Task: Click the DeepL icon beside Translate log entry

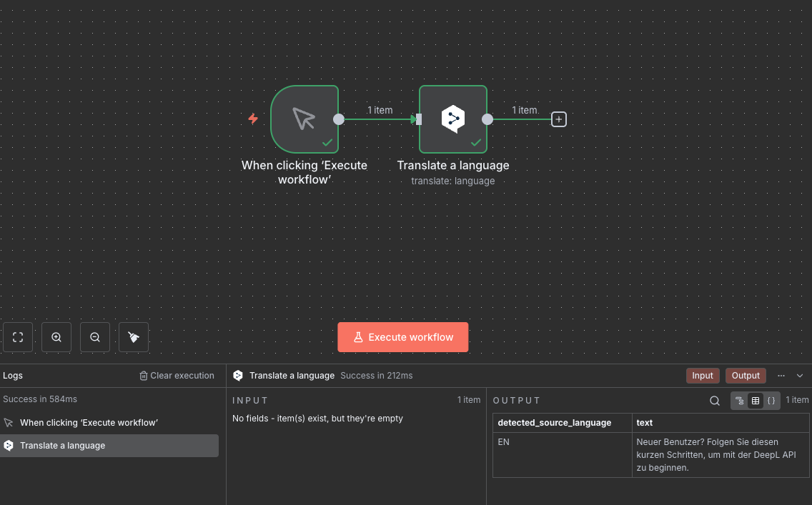Action: point(9,446)
